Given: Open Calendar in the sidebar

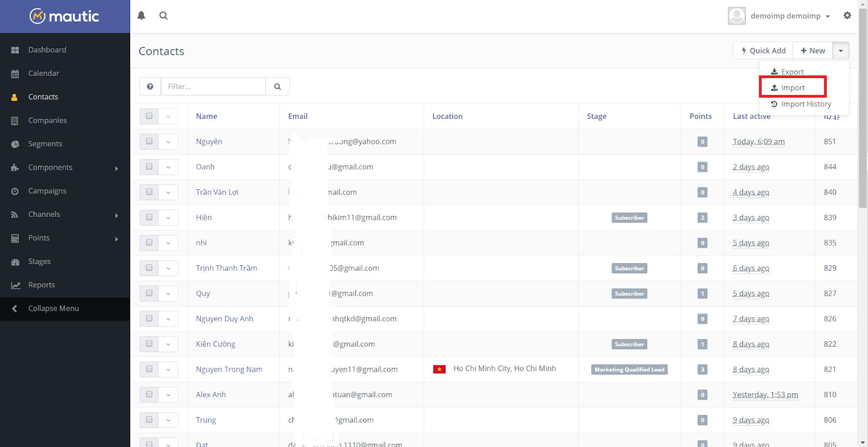Looking at the screenshot, I should pyautogui.click(x=43, y=73).
